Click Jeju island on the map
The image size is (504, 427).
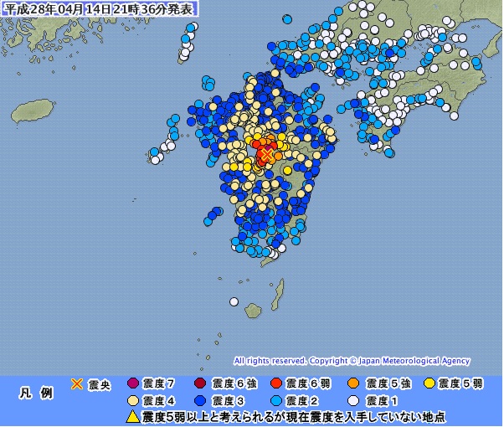32,111
